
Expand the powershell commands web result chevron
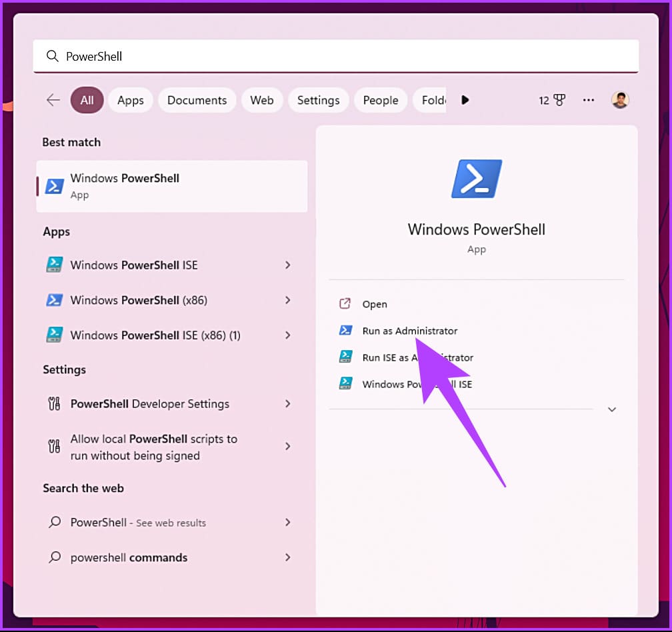click(x=288, y=557)
